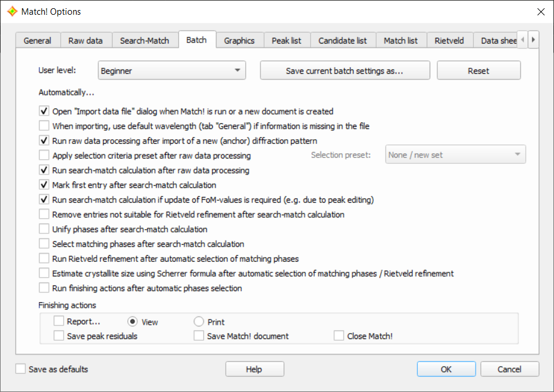
Task: Toggle Run raw data processing after import
Action: coord(44,141)
